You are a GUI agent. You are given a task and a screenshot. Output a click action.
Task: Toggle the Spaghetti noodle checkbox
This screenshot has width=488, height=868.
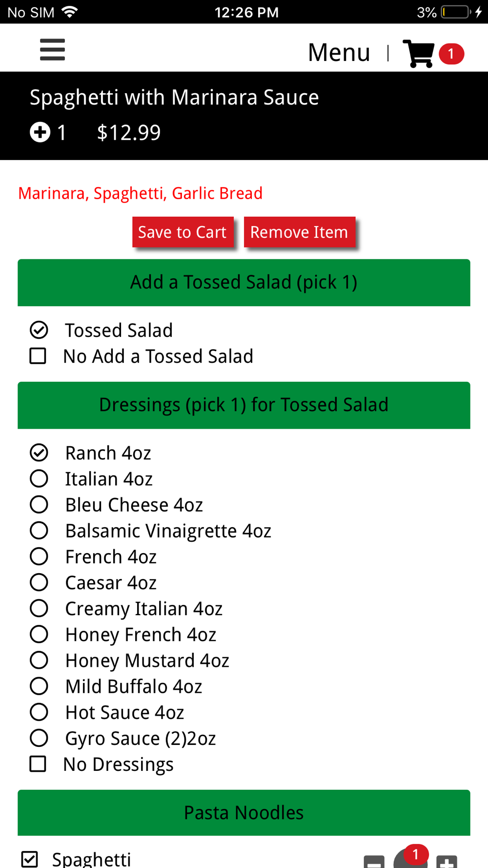click(x=30, y=859)
